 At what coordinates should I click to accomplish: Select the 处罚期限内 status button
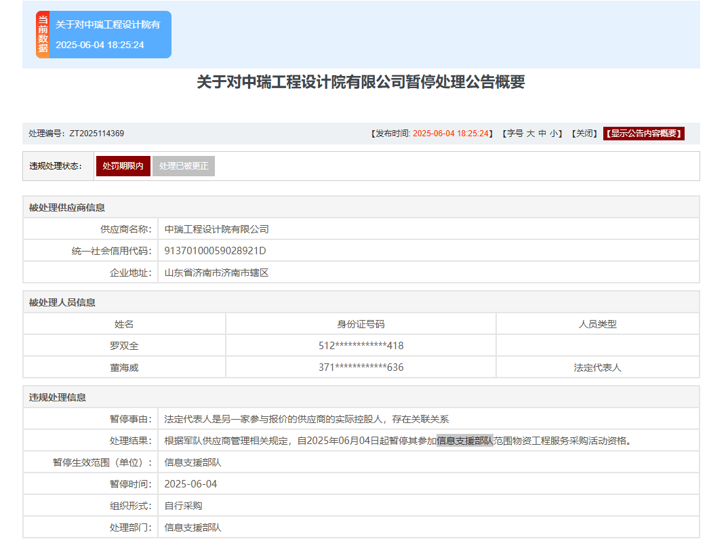click(123, 166)
